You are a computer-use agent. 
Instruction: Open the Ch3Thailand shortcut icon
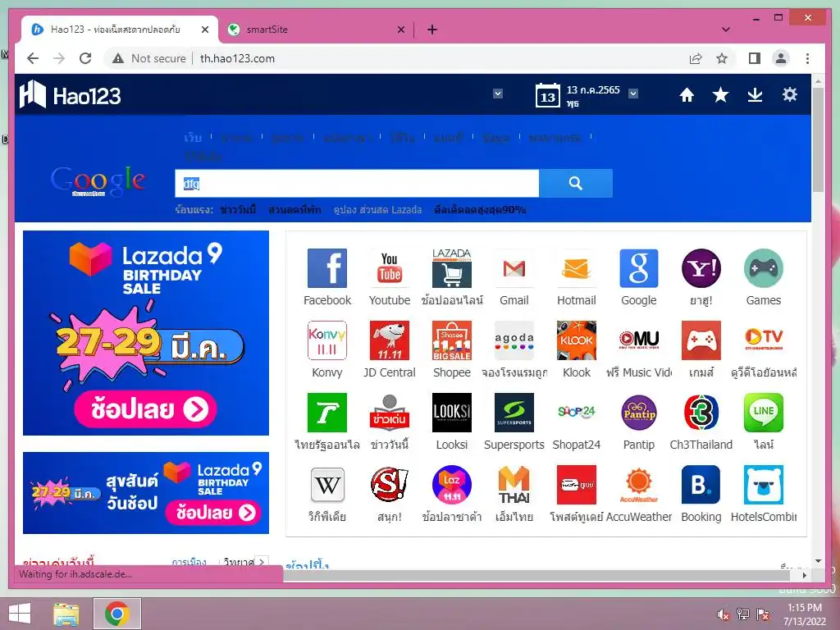point(701,413)
